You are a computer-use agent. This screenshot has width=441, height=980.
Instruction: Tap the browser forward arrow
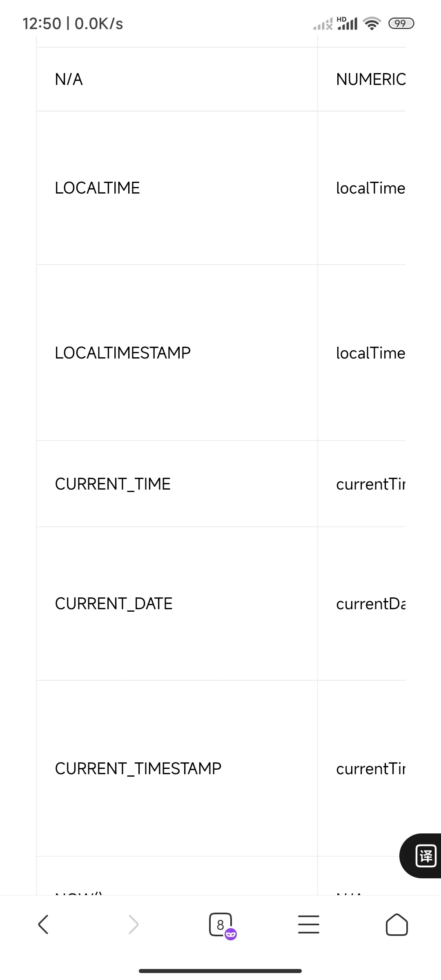134,924
